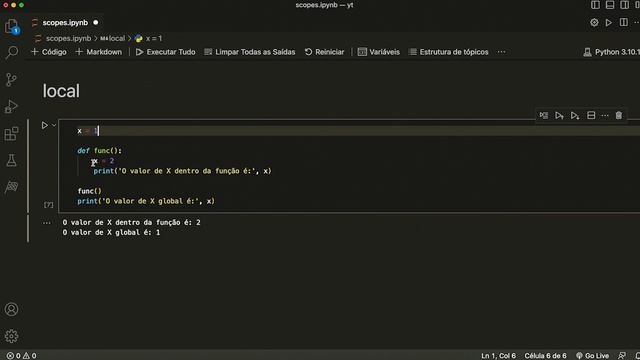640x360 pixels.
Task: Toggle the bottom panel layout icon
Action: coord(610,5)
